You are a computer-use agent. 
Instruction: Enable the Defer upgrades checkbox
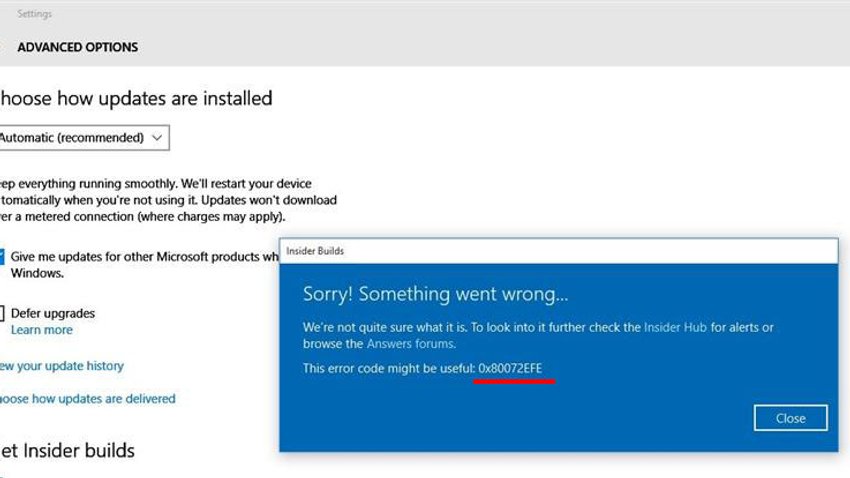[2, 313]
